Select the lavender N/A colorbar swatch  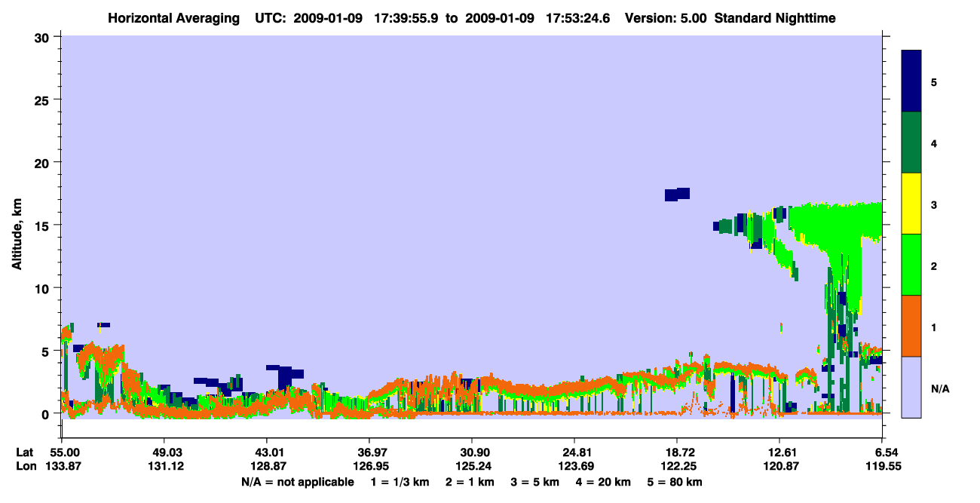click(911, 387)
